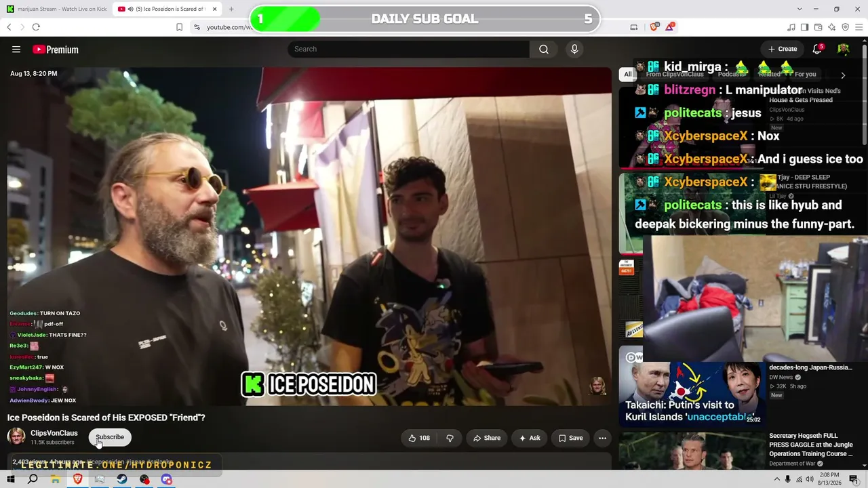The height and width of the screenshot is (488, 868).
Task: Start voice search with the microphone icon
Action: click(574, 49)
